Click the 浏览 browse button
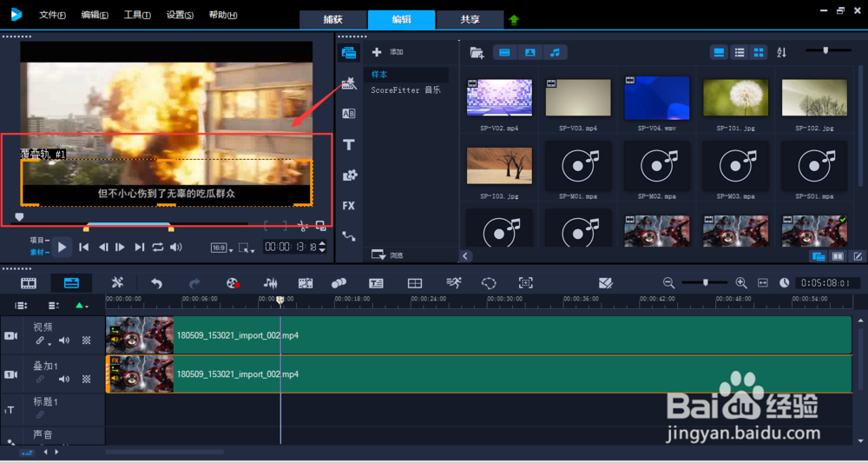Image resolution: width=868 pixels, height=463 pixels. tap(387, 255)
